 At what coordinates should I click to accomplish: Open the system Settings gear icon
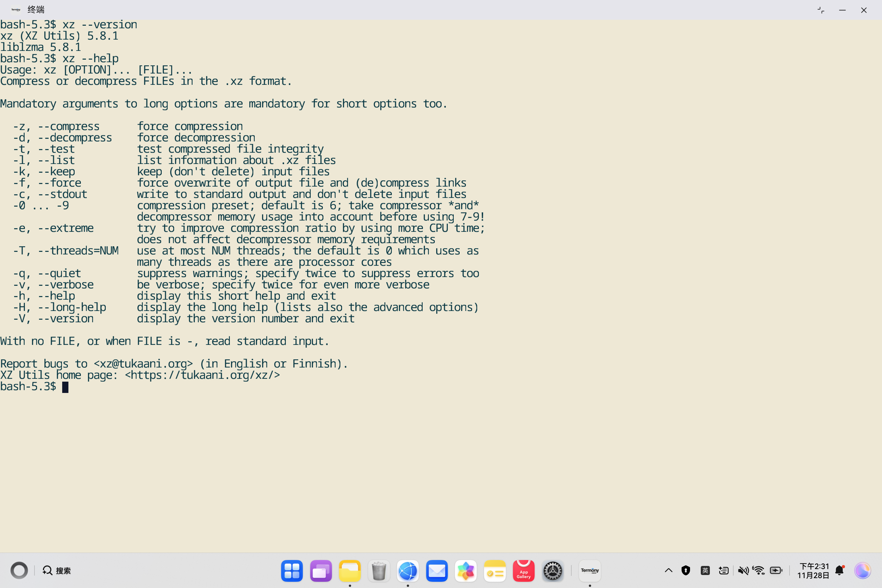tap(553, 571)
